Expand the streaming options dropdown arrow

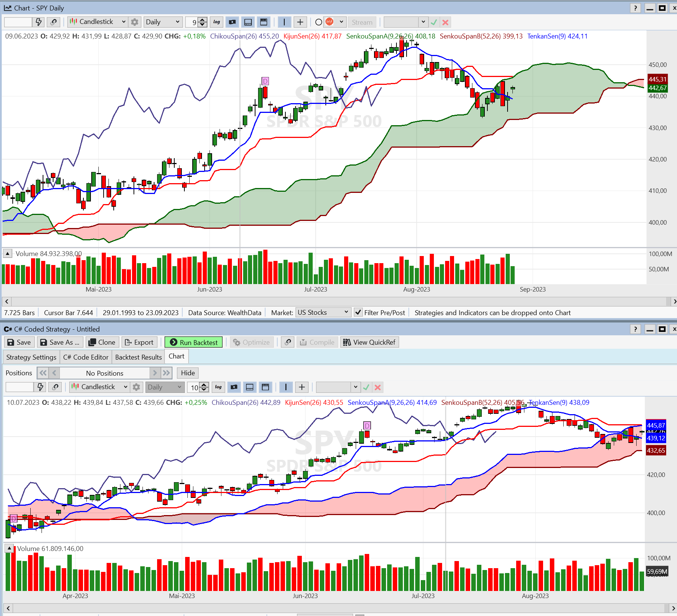(x=341, y=22)
